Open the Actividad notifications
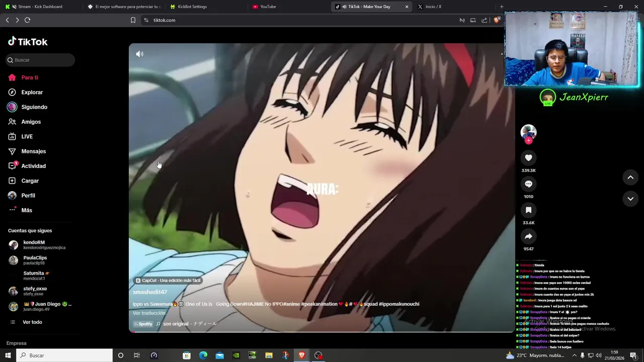This screenshot has height=362, width=644. (x=27, y=166)
